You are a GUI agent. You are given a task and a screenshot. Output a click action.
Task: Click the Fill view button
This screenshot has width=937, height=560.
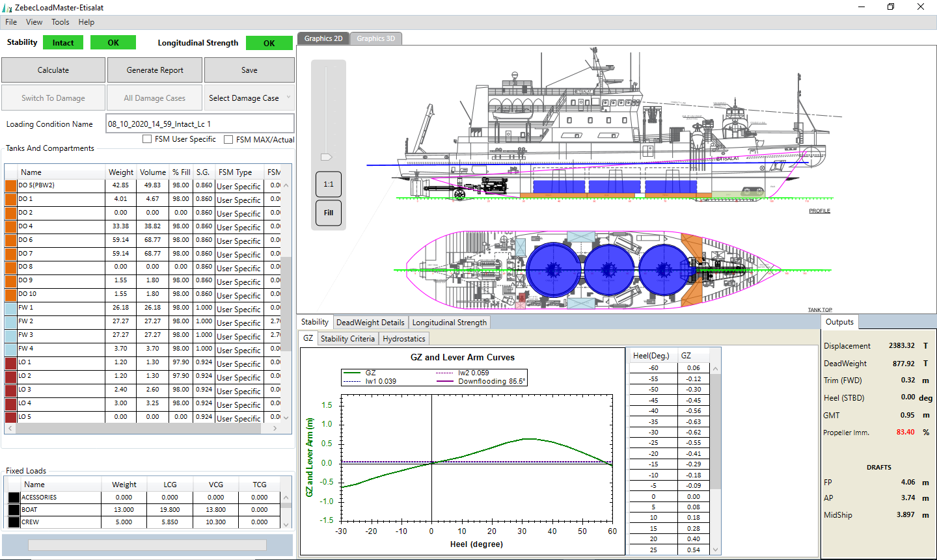(x=329, y=213)
